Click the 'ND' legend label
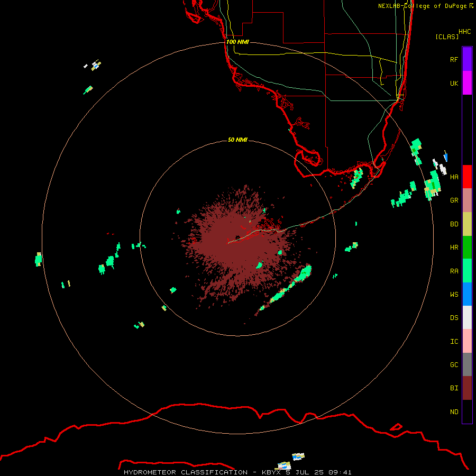476x476 pixels. [x=454, y=411]
